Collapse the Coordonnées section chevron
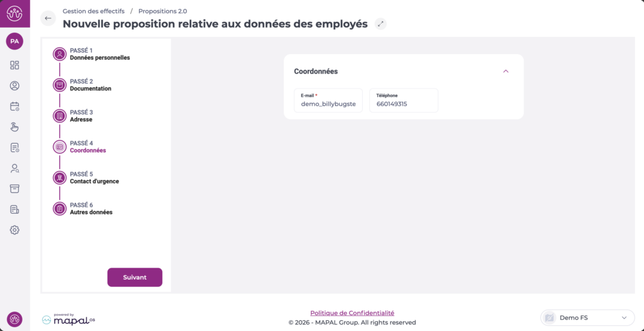 pyautogui.click(x=506, y=72)
